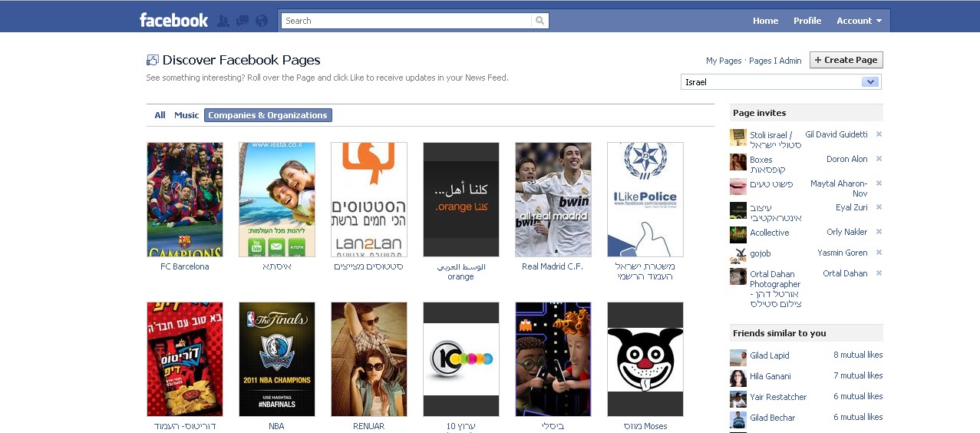Dismiss the Acollective page invite
980x433 pixels.
(879, 232)
